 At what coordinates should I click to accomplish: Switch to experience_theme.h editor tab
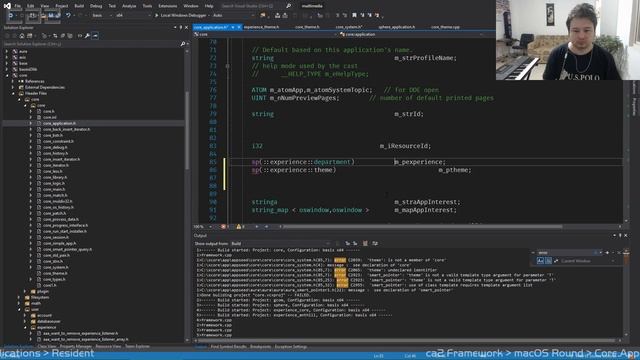[x=261, y=27]
